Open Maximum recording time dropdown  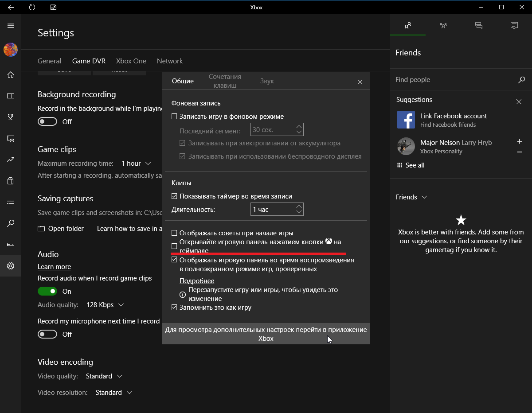[136, 164]
